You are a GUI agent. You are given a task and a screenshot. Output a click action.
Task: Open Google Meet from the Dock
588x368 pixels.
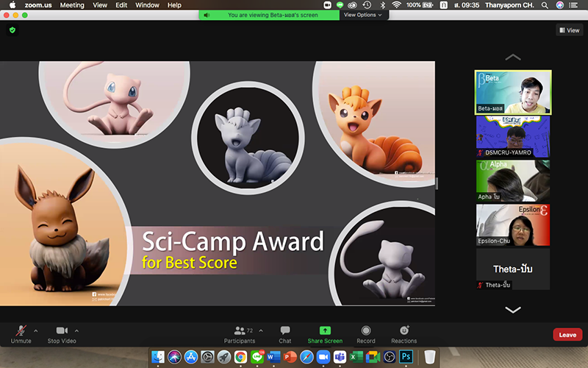(x=373, y=357)
